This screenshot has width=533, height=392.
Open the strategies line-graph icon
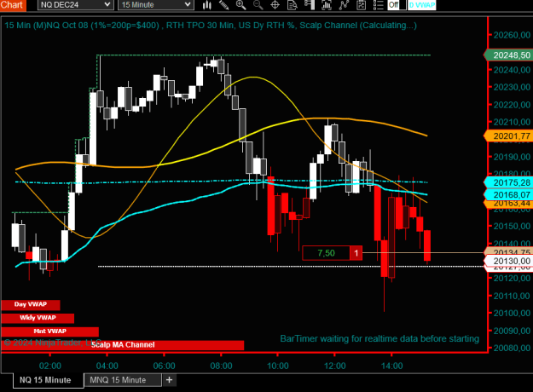click(x=344, y=5)
